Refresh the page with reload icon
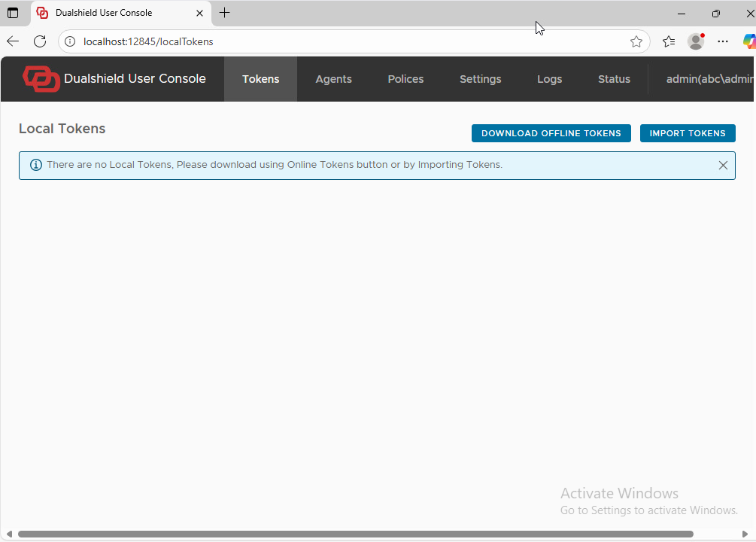Image resolution: width=756 pixels, height=542 pixels. 40,41
